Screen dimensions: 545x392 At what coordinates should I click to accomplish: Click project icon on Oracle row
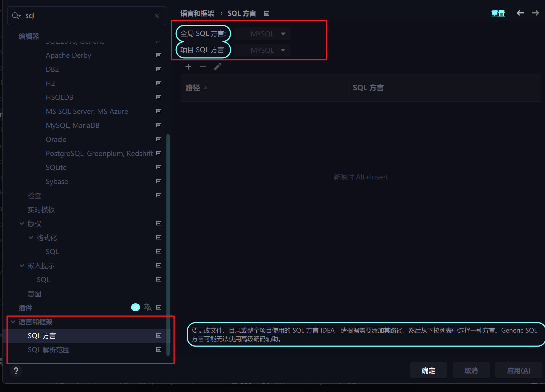click(x=159, y=139)
